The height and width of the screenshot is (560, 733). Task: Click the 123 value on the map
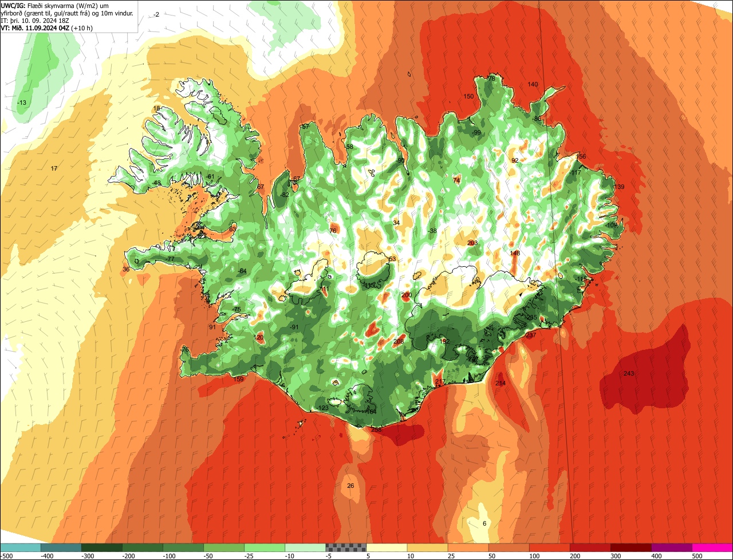(x=324, y=408)
